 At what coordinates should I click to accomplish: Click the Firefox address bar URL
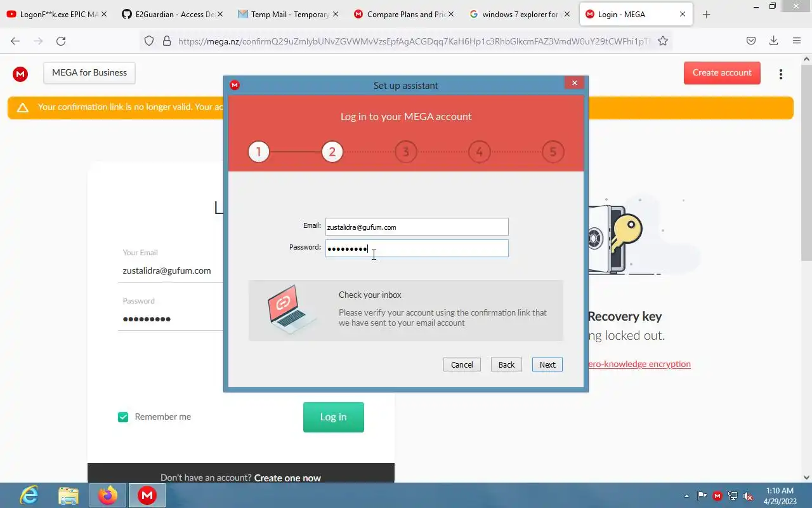[414, 41]
